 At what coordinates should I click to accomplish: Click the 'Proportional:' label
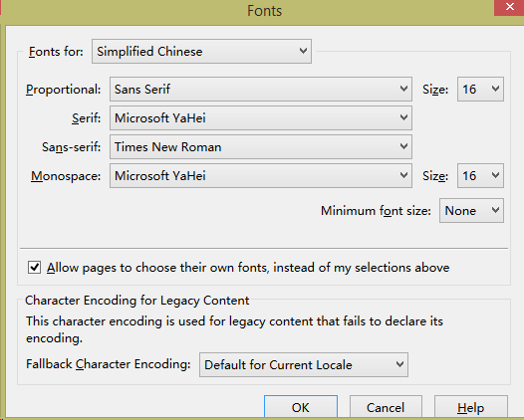tap(64, 90)
